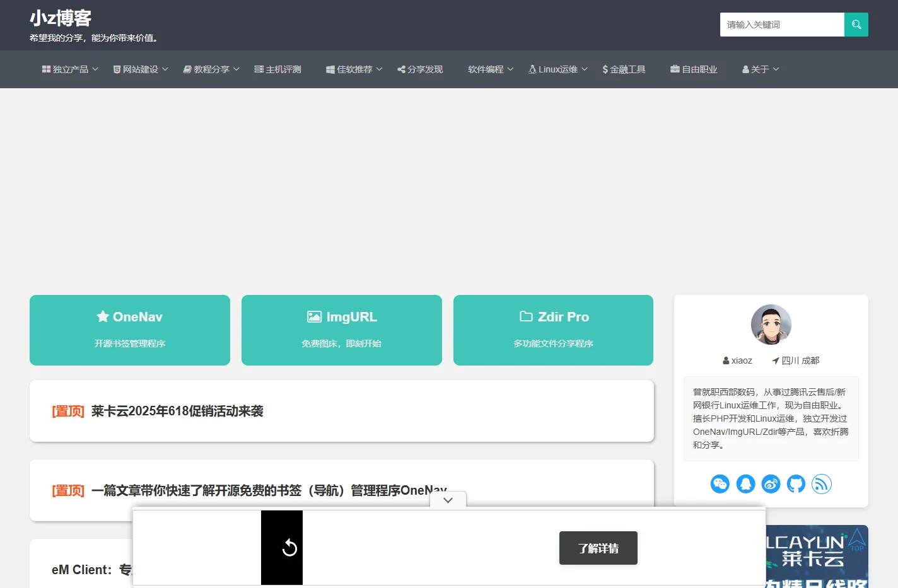The height and width of the screenshot is (588, 898).
Task: Click the folder icon on Zdir Pro card
Action: pyautogui.click(x=526, y=316)
